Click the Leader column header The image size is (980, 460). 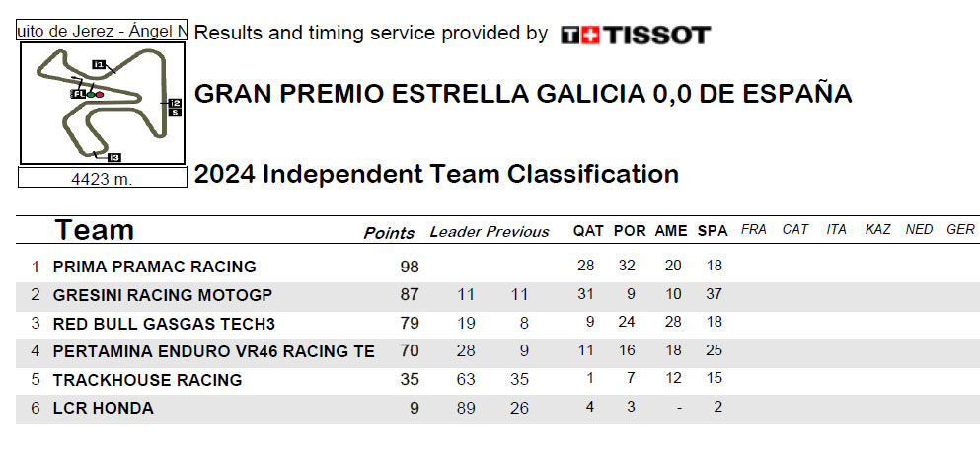(456, 232)
